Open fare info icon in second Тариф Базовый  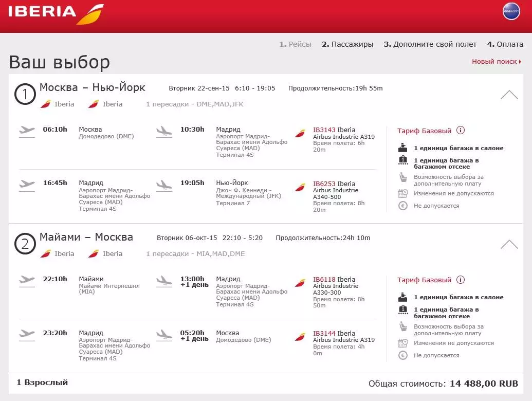point(461,280)
